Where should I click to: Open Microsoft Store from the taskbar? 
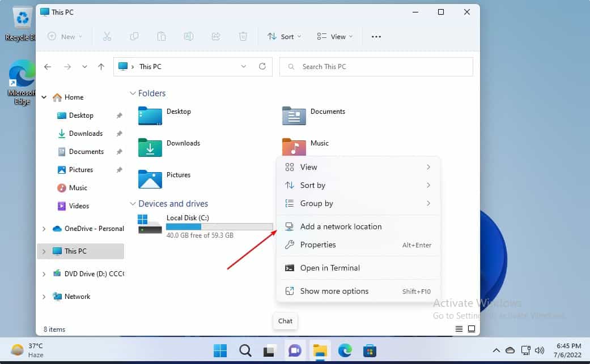(370, 350)
